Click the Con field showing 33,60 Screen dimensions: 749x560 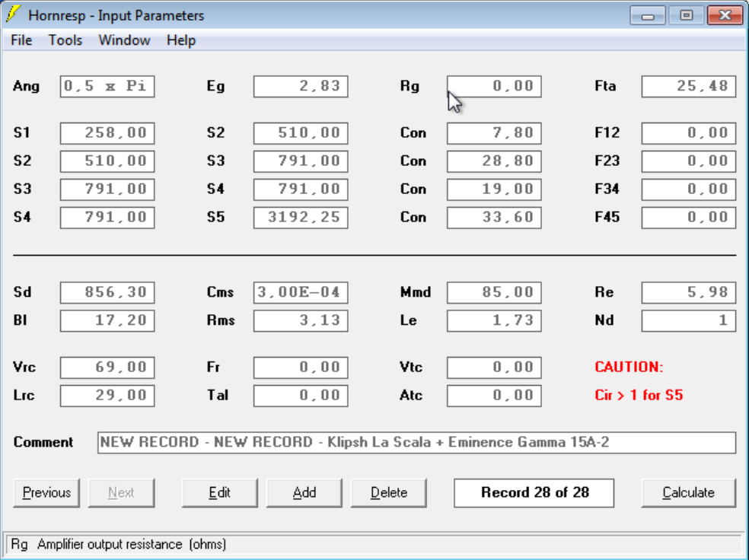495,217
